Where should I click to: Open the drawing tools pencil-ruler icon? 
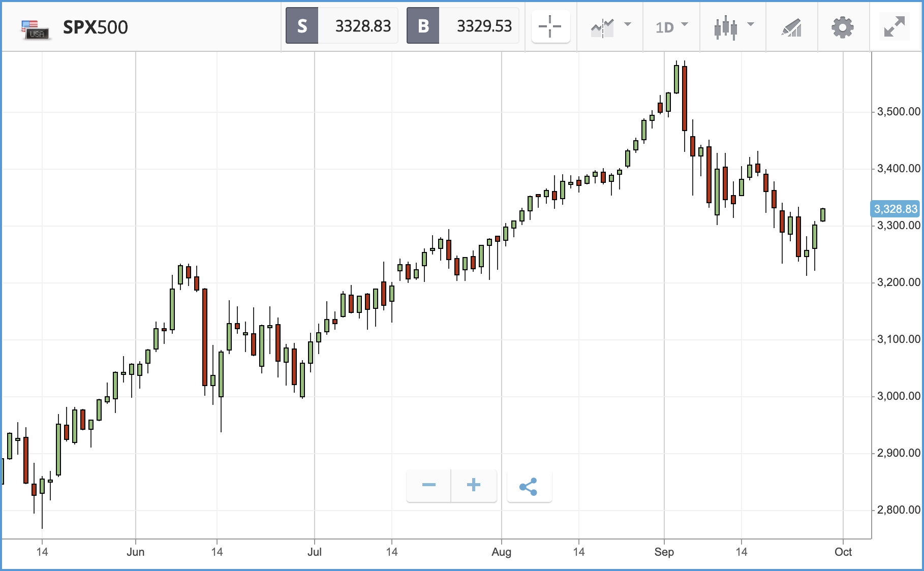pyautogui.click(x=791, y=27)
